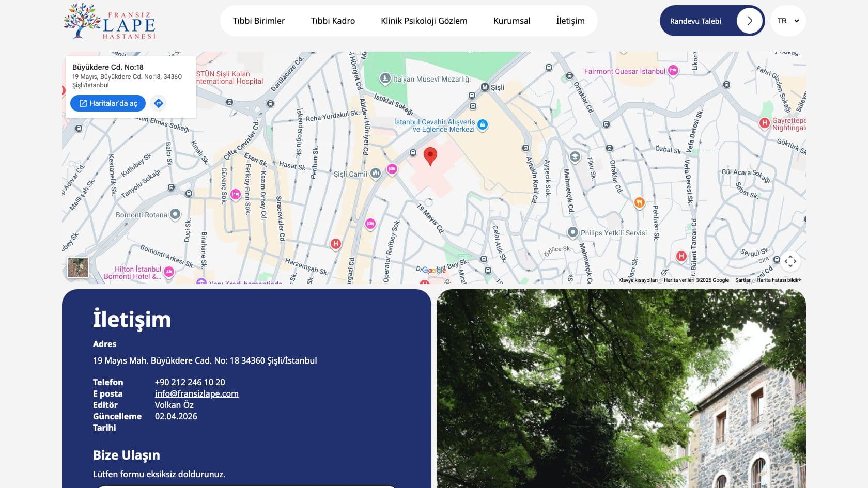Open the Tıbbi Kadro menu
This screenshot has width=868, height=488.
point(333,21)
